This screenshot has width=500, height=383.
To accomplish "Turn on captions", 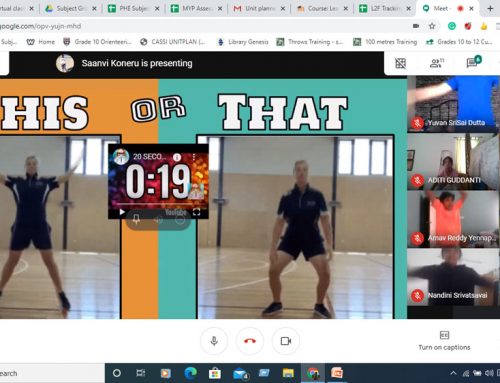I will click(x=444, y=340).
